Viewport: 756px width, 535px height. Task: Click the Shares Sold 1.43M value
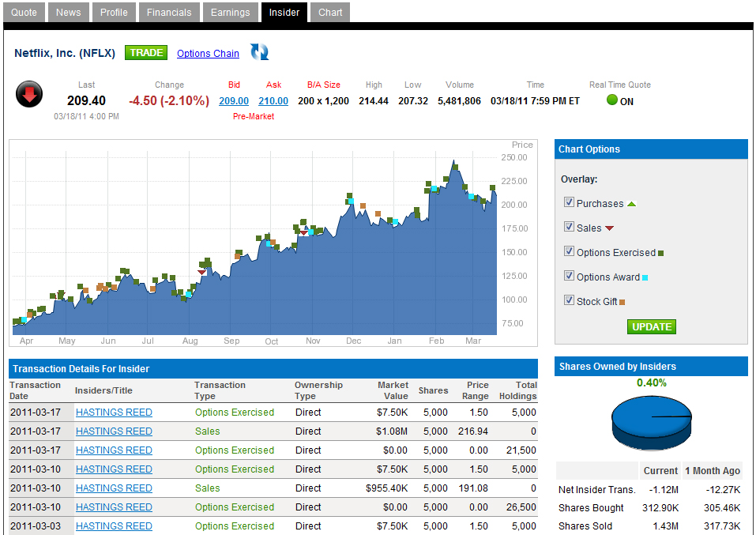665,526
